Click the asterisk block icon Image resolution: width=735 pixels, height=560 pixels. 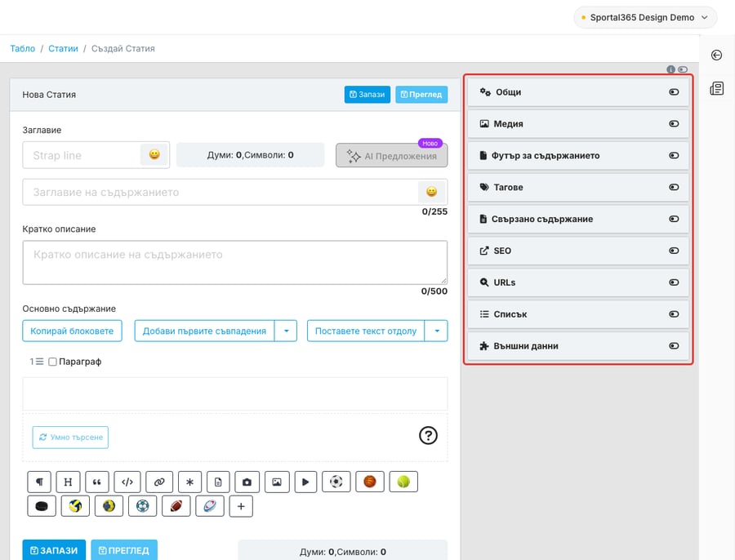189,482
